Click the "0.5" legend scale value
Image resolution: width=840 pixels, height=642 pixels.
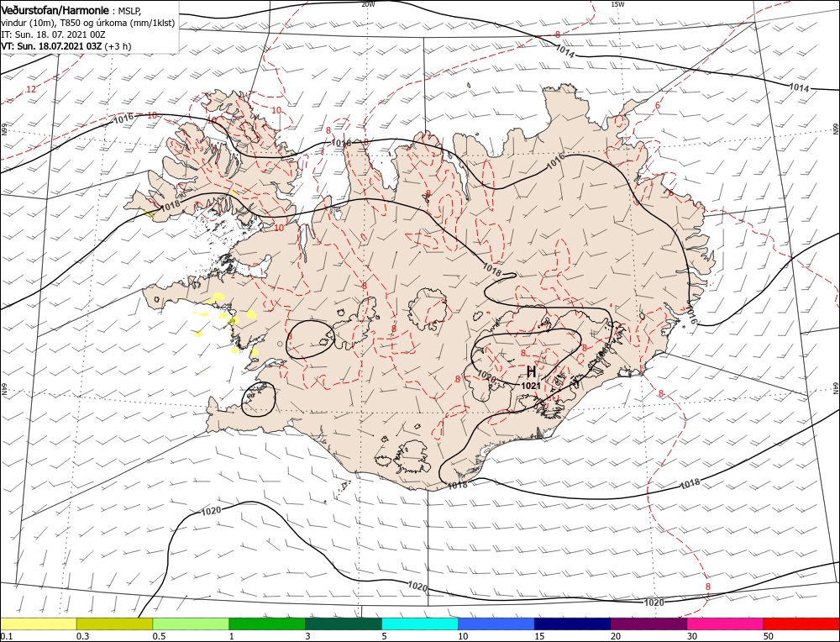point(159,636)
